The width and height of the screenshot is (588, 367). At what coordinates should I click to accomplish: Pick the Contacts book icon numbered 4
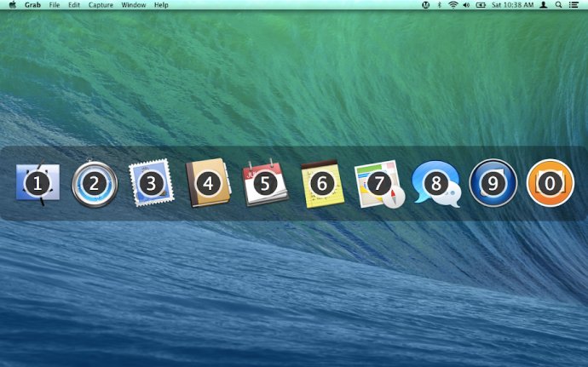tap(209, 183)
